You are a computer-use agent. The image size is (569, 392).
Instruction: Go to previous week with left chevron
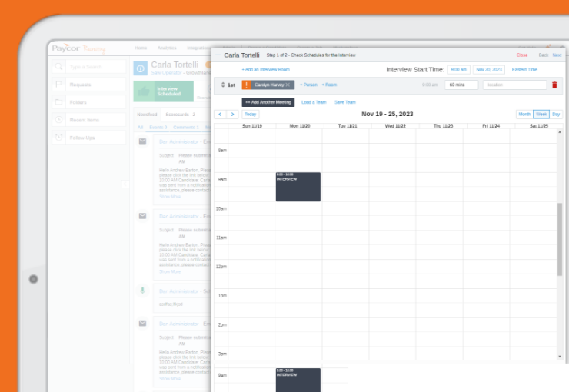[220, 115]
